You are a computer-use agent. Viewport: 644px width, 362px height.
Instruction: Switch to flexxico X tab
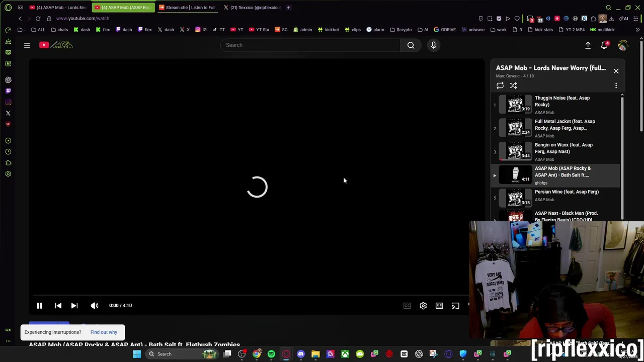click(252, 8)
